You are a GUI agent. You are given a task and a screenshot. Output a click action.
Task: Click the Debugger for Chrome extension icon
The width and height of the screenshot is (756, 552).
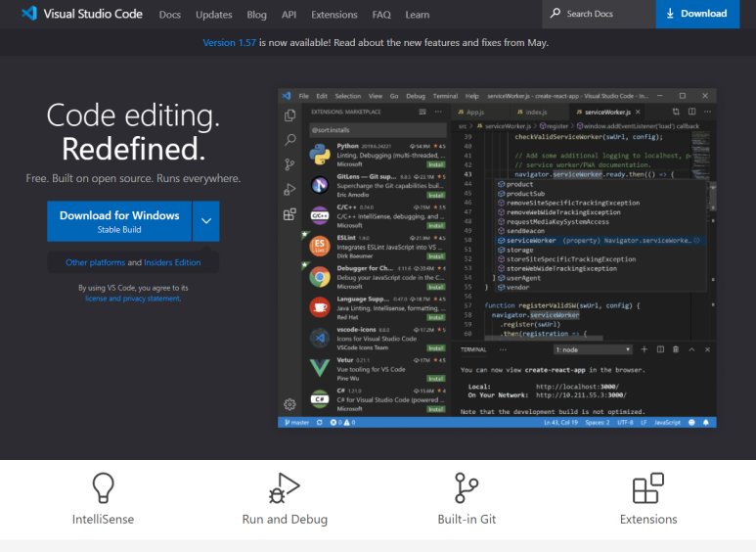tap(320, 277)
